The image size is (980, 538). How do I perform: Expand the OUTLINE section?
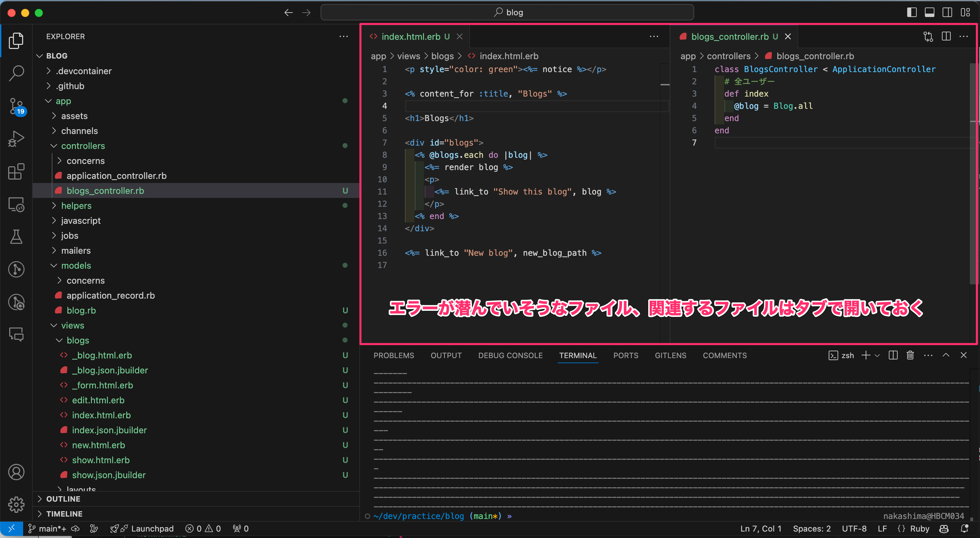63,499
